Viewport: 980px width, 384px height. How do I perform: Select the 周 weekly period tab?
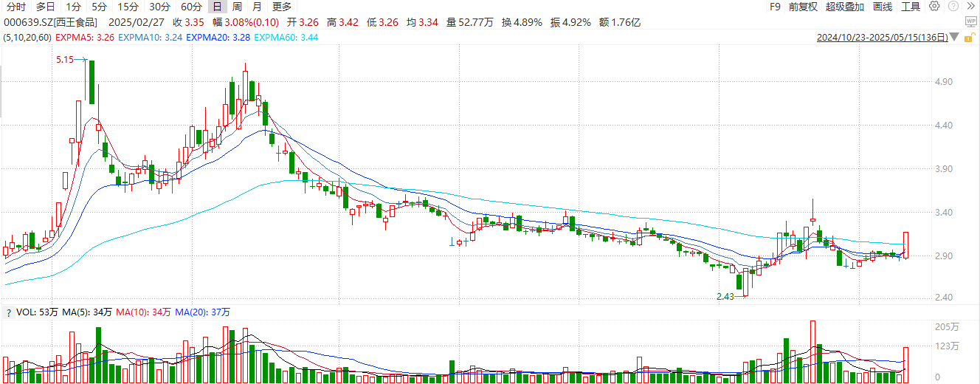pyautogui.click(x=237, y=7)
